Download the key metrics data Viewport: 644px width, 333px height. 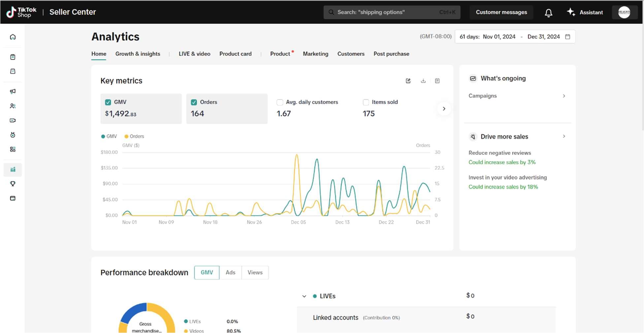coord(423,81)
